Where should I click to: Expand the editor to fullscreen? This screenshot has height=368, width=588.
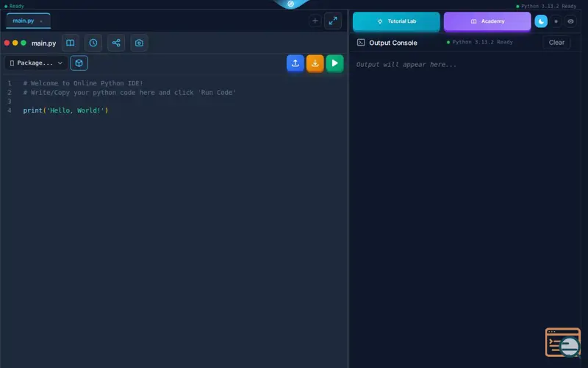coord(333,21)
